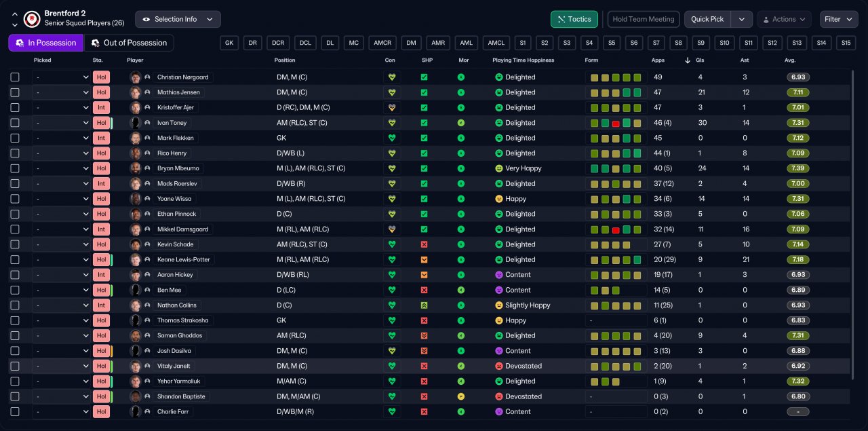Open Picked dropdown for Mathias Jensen
The height and width of the screenshot is (431, 868).
pyautogui.click(x=62, y=92)
